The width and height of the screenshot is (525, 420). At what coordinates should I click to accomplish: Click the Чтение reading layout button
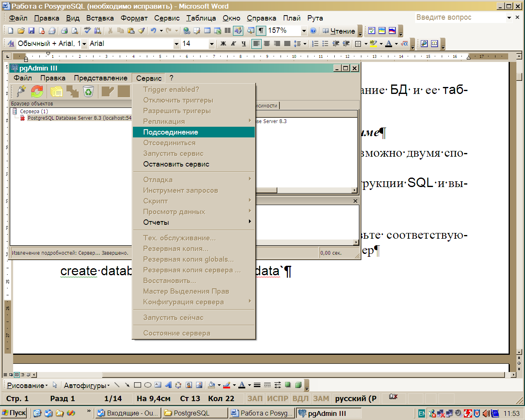(x=339, y=31)
